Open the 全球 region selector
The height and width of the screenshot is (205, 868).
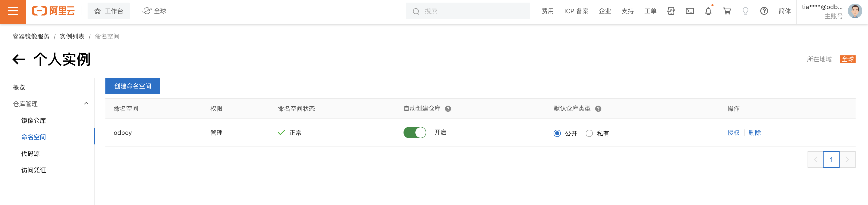tap(154, 11)
